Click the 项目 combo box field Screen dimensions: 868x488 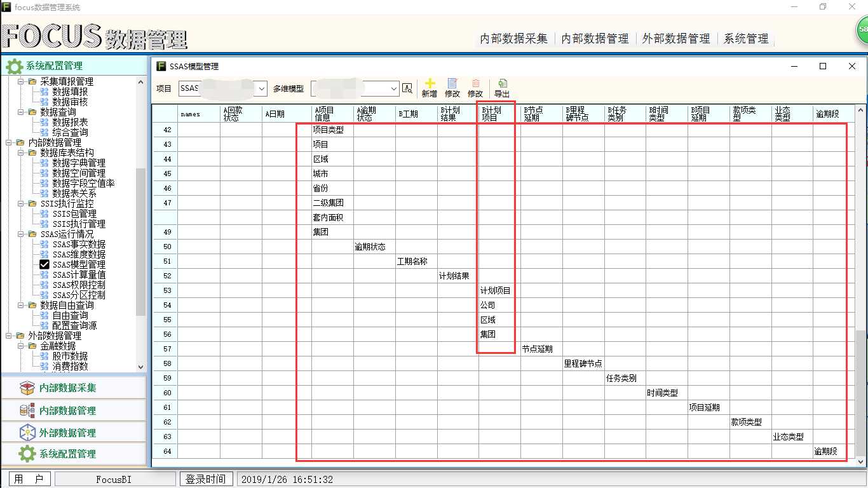(x=222, y=88)
